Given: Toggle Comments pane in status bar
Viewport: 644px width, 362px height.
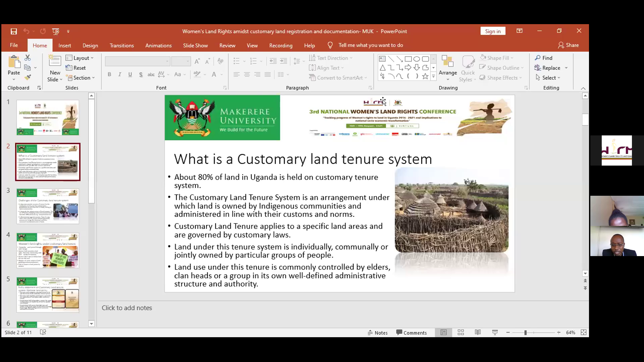Looking at the screenshot, I should [x=411, y=333].
